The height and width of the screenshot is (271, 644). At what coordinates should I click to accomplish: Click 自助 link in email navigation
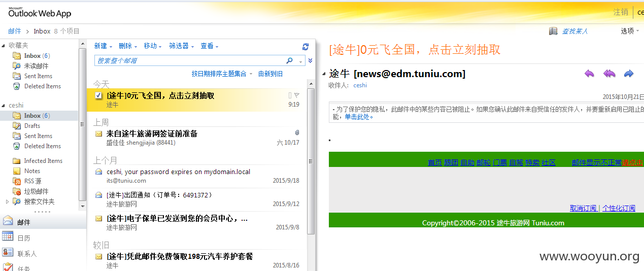(x=467, y=162)
